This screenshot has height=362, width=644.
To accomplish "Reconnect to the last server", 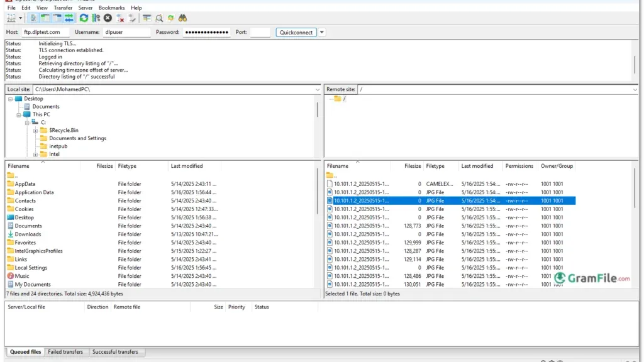I will (x=132, y=18).
